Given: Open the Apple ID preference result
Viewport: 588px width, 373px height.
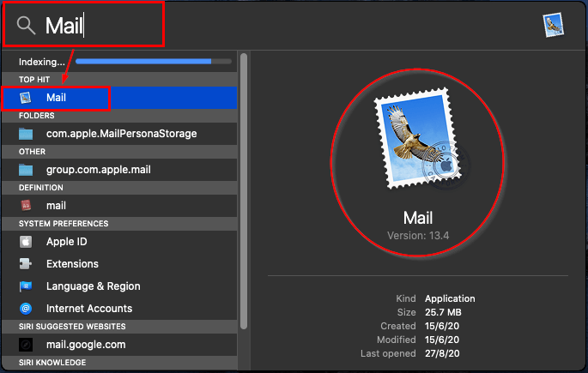Looking at the screenshot, I should (119, 242).
